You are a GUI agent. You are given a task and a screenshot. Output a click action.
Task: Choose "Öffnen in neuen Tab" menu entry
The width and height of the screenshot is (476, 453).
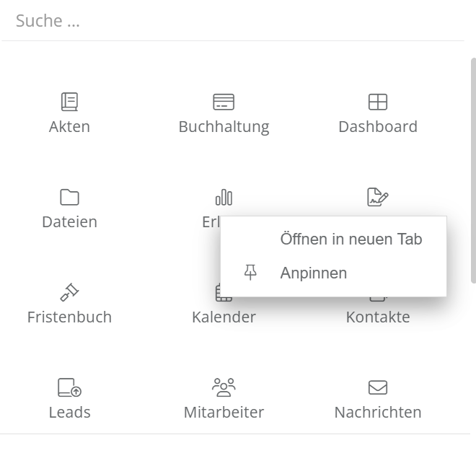pos(351,239)
